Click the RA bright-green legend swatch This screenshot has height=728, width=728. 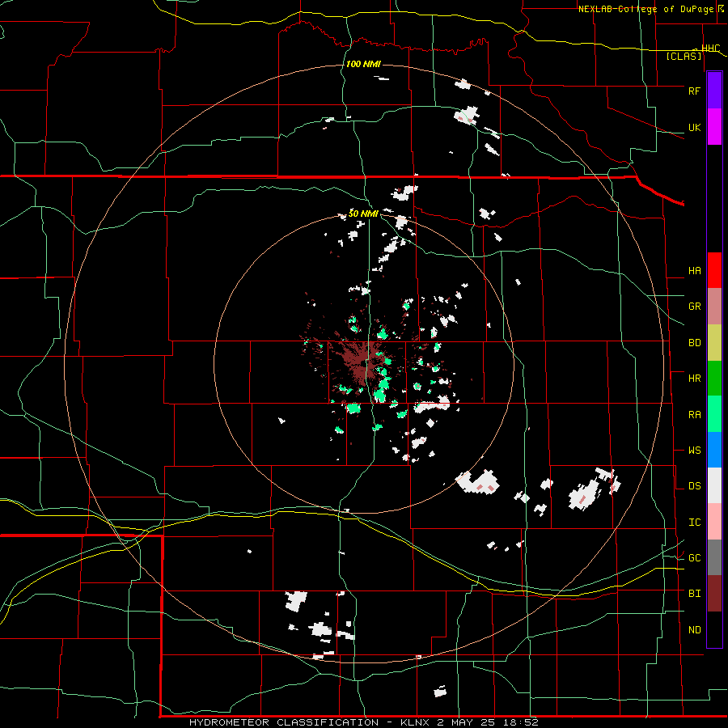pos(714,414)
